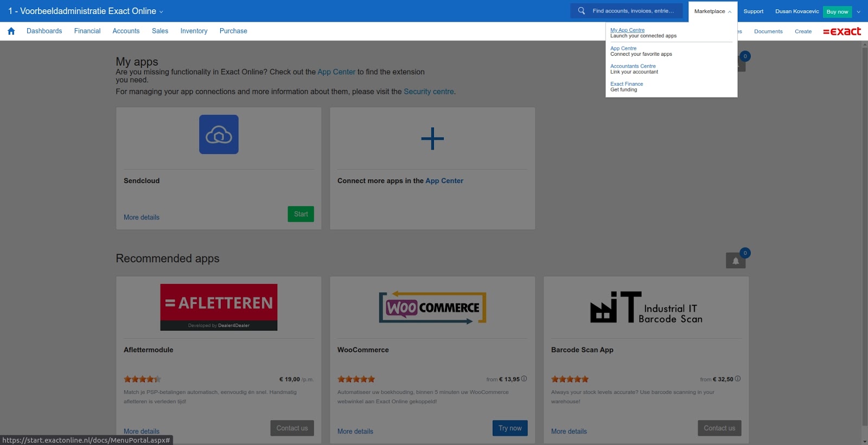The width and height of the screenshot is (868, 445).
Task: Follow the Security centre link
Action: coord(429,92)
